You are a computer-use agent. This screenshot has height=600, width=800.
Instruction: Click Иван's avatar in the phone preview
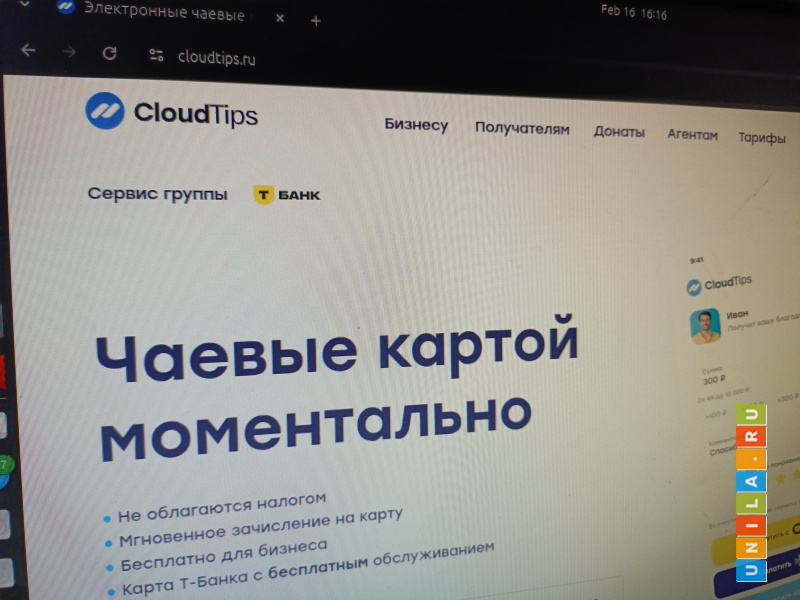(706, 325)
